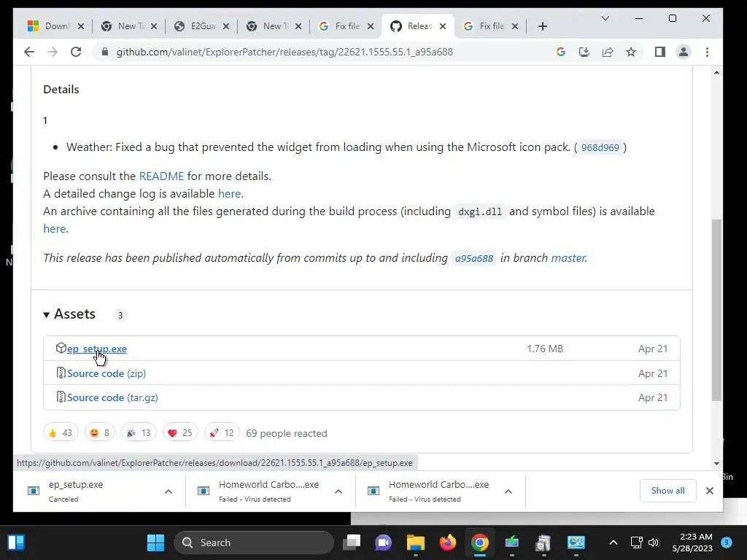React with rocket (12)
Image resolution: width=747 pixels, height=560 pixels.
(222, 433)
